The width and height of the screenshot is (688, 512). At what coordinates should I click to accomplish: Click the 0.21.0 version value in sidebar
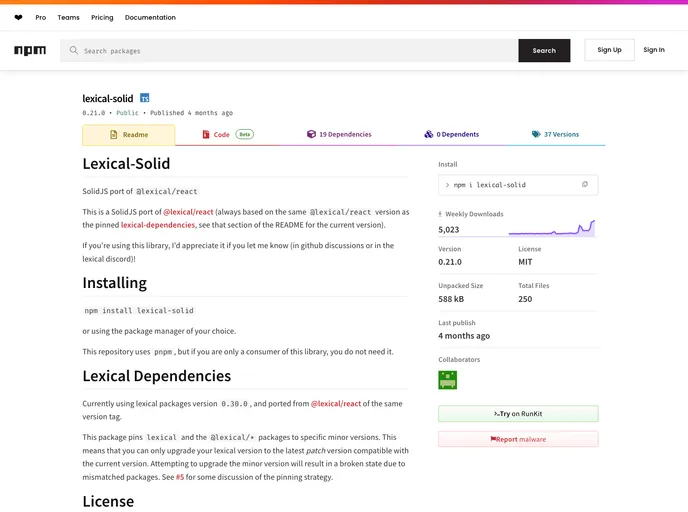450,262
